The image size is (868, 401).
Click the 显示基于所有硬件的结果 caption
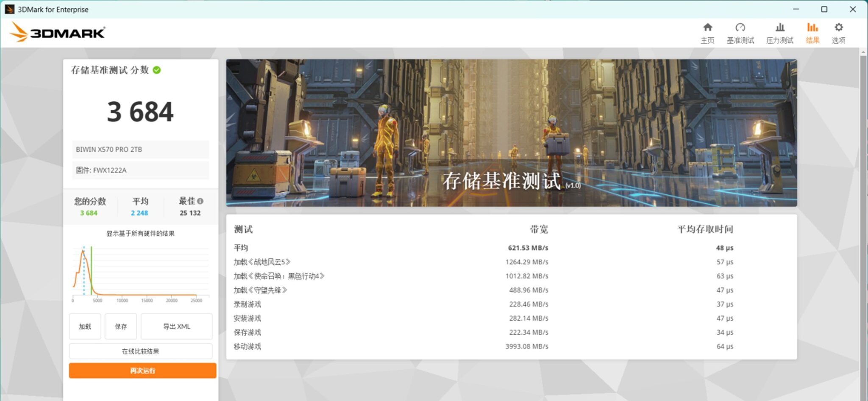click(140, 233)
